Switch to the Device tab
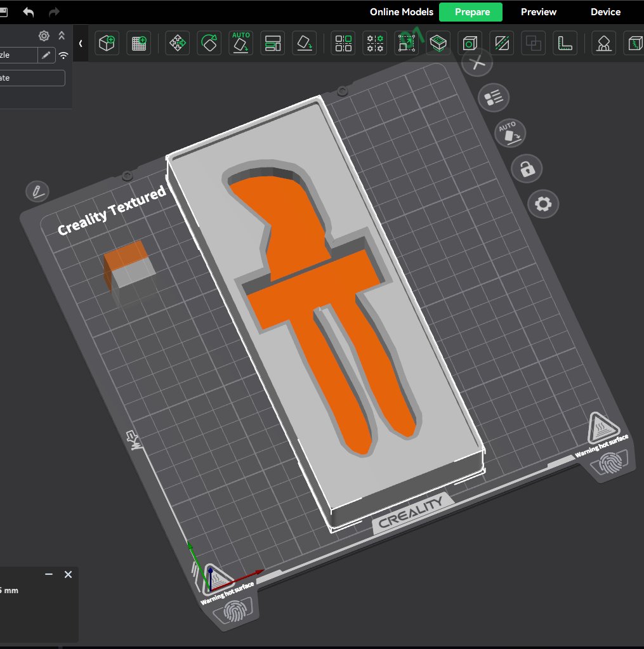The width and height of the screenshot is (644, 649). point(605,12)
